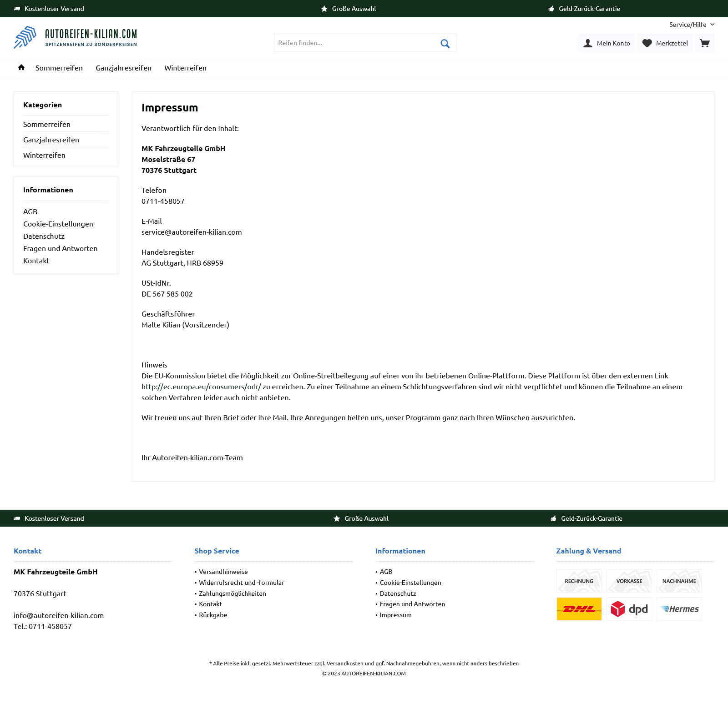Image resolution: width=728 pixels, height=704 pixels.
Task: Click the Nachnahme payment badge
Action: tap(679, 581)
